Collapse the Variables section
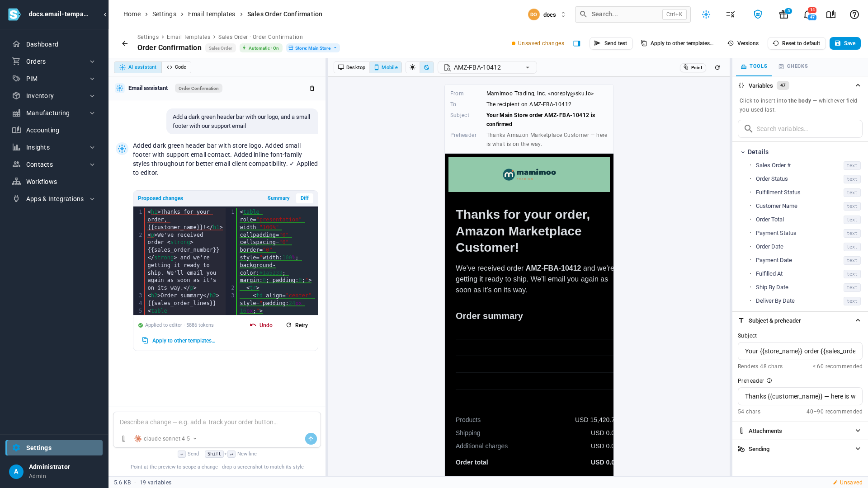 click(858, 85)
